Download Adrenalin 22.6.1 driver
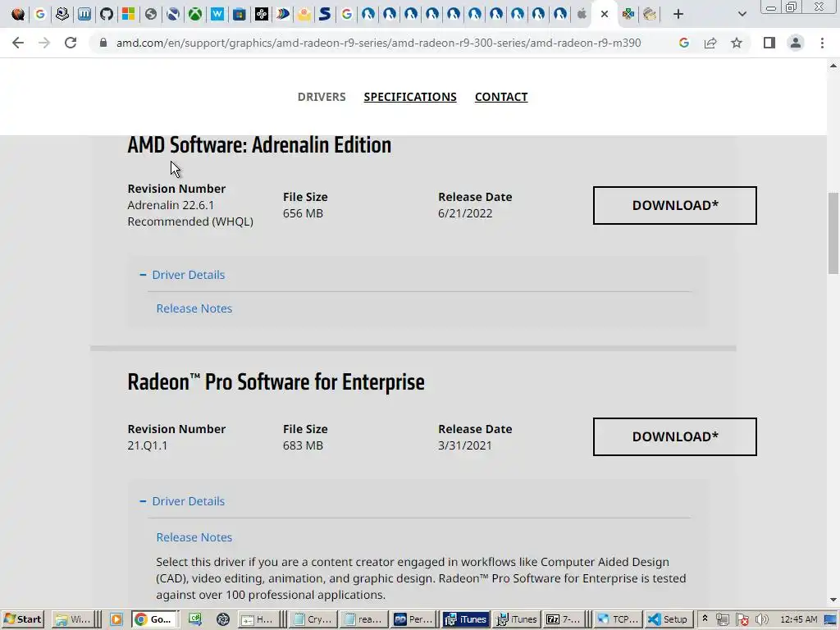Viewport: 840px width, 630px height. 675,205
